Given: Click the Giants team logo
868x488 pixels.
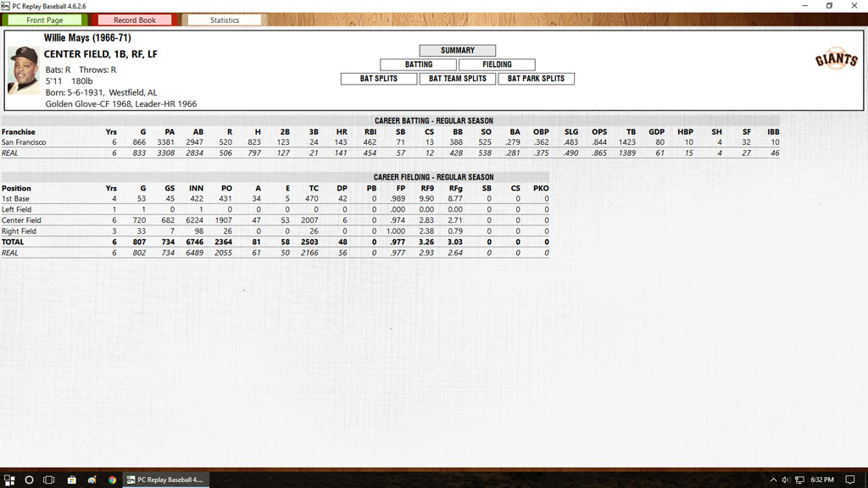Looking at the screenshot, I should tap(836, 59).
